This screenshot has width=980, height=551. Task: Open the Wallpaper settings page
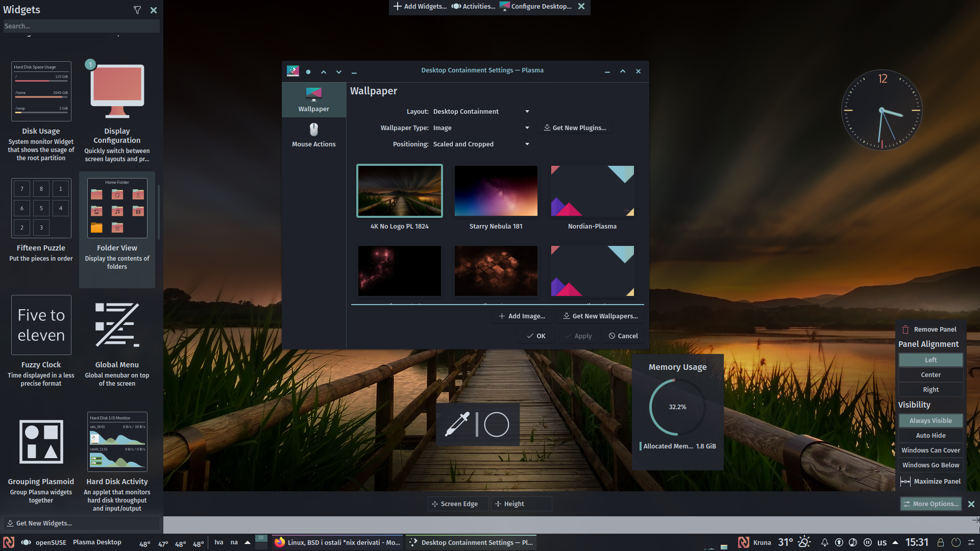314,100
